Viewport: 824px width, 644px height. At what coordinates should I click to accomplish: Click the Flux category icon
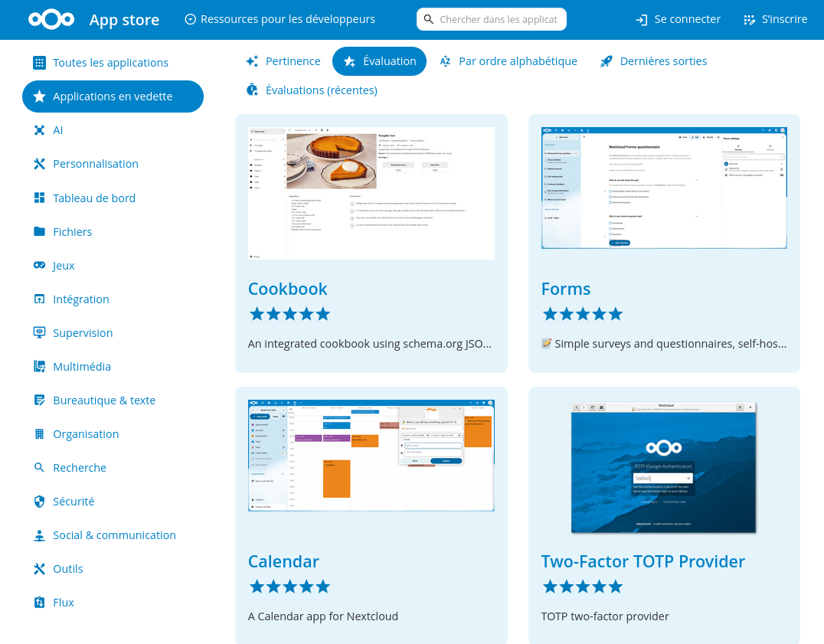(x=40, y=603)
